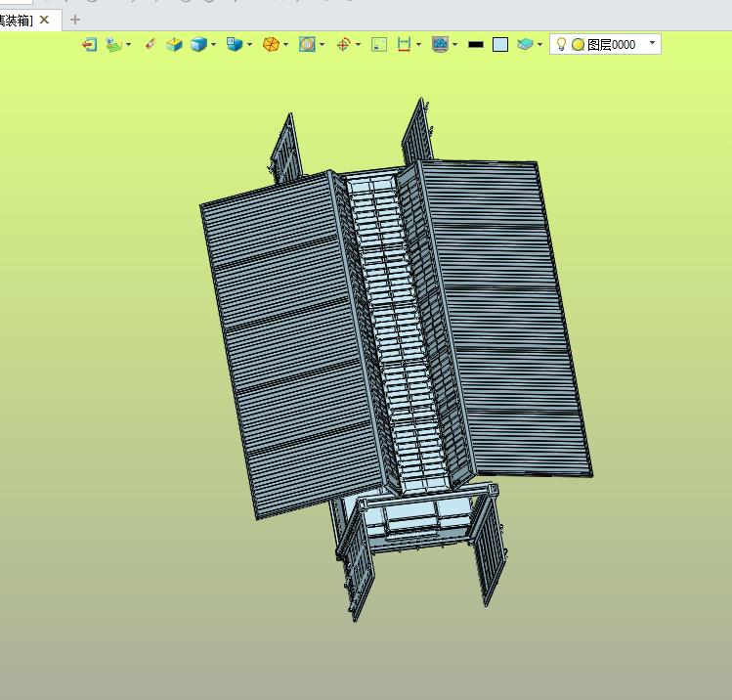
Task: Open the dropdown beside the orange polyhedron icon
Action: coord(285,44)
